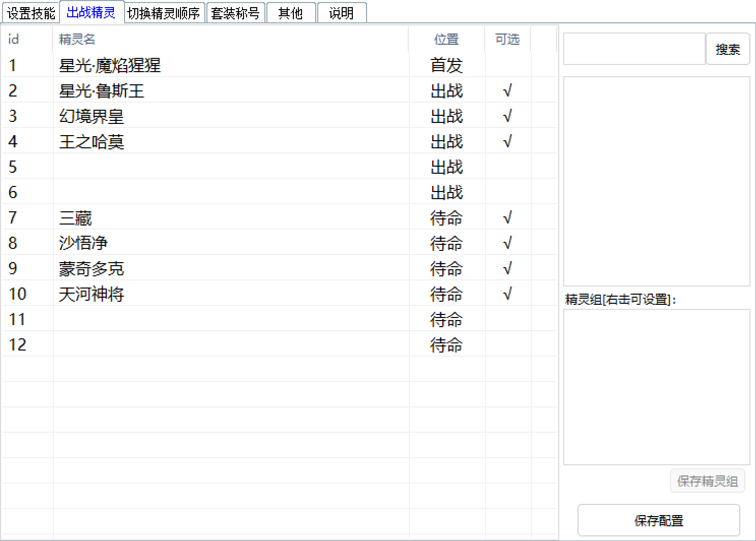Toggle the 可选 checkmark for 王之哈莫
This screenshot has height=541, width=756.
(x=507, y=141)
